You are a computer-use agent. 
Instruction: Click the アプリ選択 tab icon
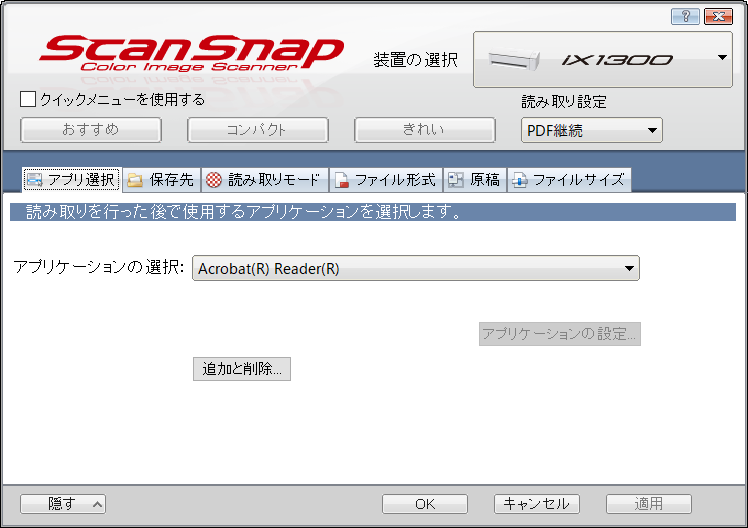click(x=34, y=180)
